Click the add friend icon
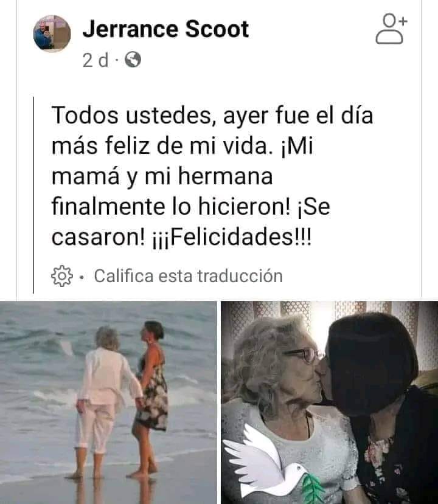Image resolution: width=438 pixels, height=504 pixels. pyautogui.click(x=391, y=29)
